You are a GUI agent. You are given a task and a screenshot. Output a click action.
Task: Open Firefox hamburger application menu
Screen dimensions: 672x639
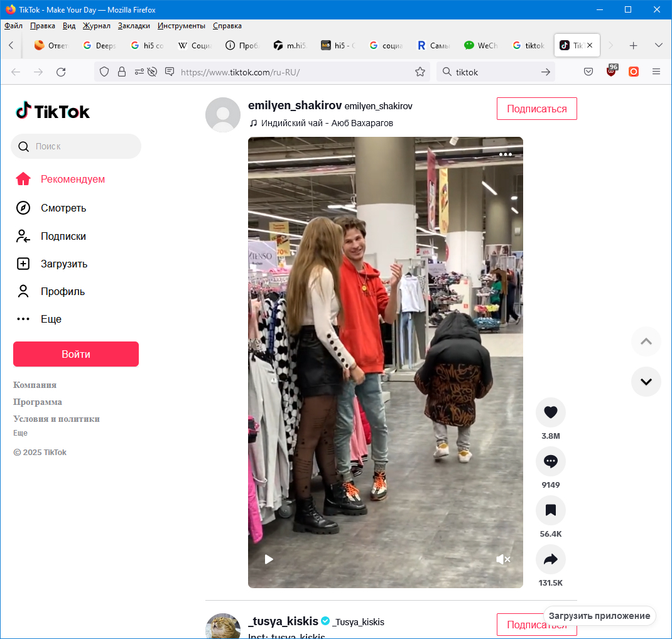(656, 72)
